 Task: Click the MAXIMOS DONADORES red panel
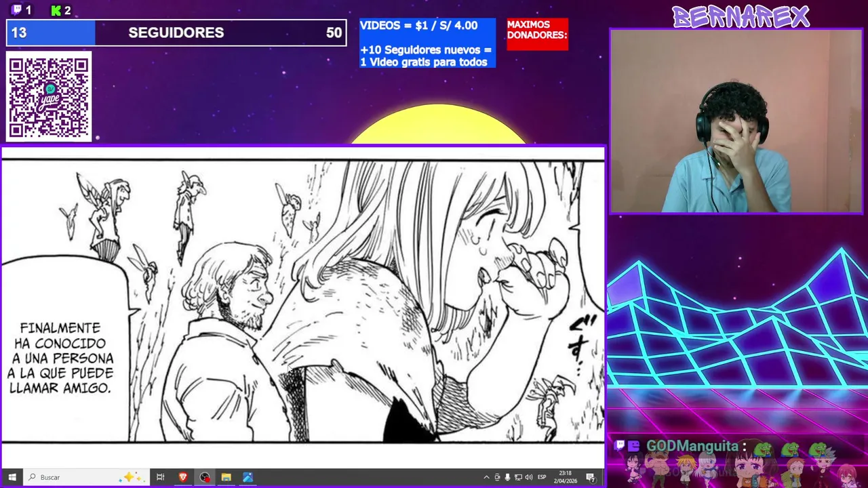(538, 34)
